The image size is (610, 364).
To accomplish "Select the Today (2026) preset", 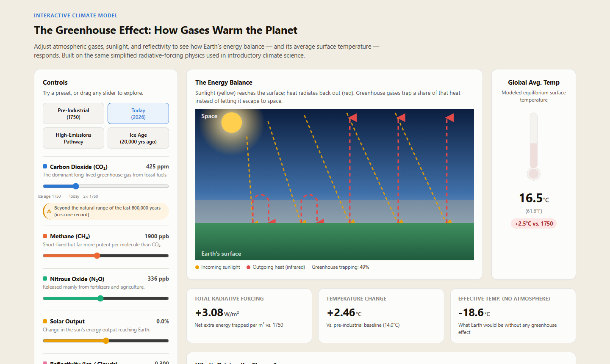I will [138, 113].
